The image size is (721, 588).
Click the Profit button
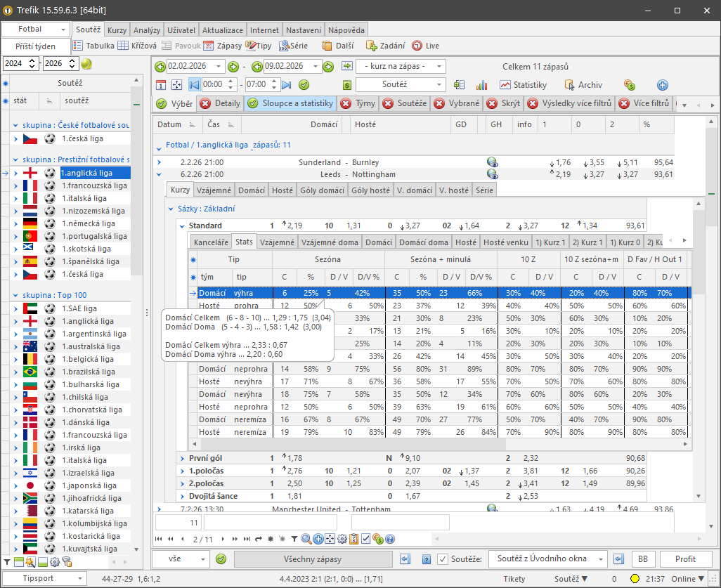(686, 558)
